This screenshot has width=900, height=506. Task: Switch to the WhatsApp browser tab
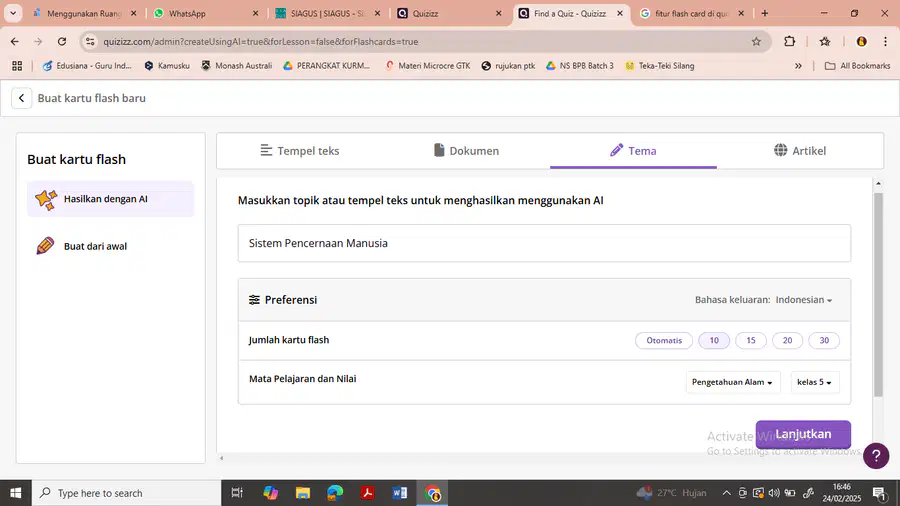pyautogui.click(x=205, y=13)
